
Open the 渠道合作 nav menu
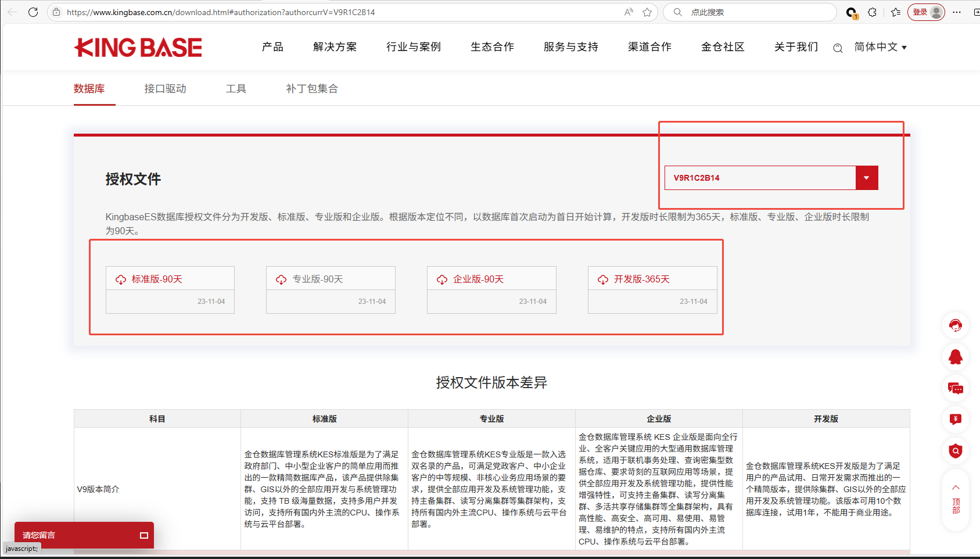point(650,47)
